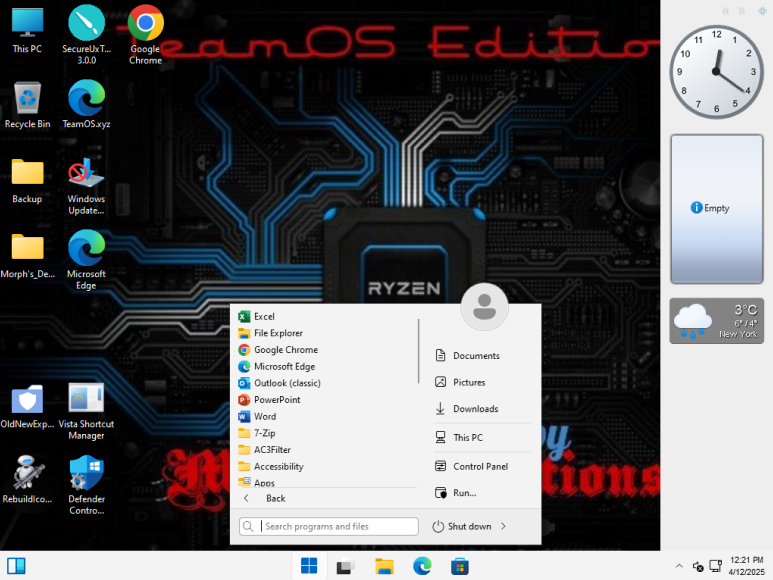Click the New York weather gadget
This screenshot has width=773, height=580.
click(x=716, y=321)
